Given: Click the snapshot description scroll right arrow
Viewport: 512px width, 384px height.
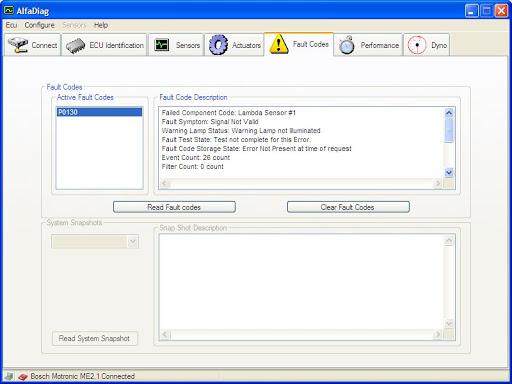Looking at the screenshot, I should tap(438, 334).
